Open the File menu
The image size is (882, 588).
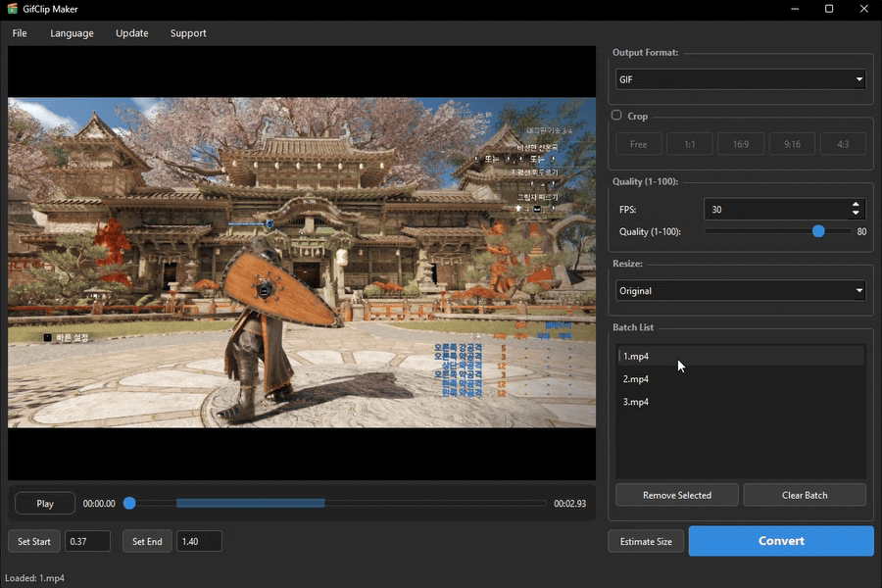pyautogui.click(x=20, y=33)
